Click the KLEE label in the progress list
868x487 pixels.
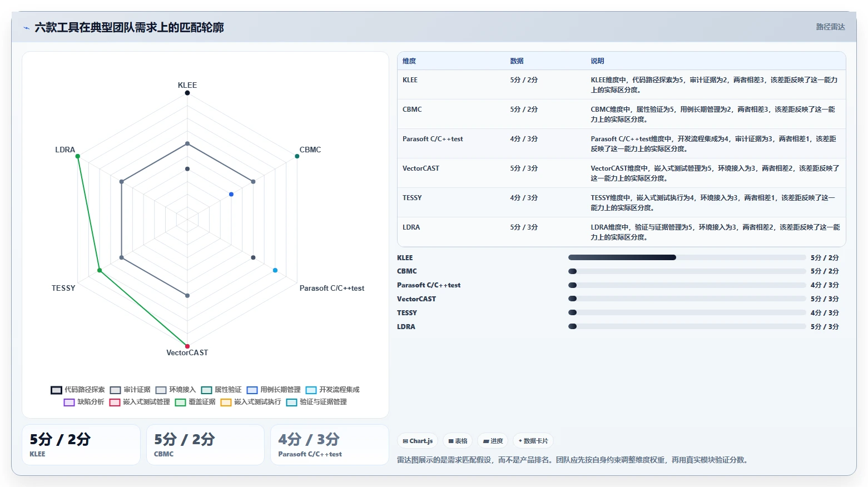click(405, 258)
